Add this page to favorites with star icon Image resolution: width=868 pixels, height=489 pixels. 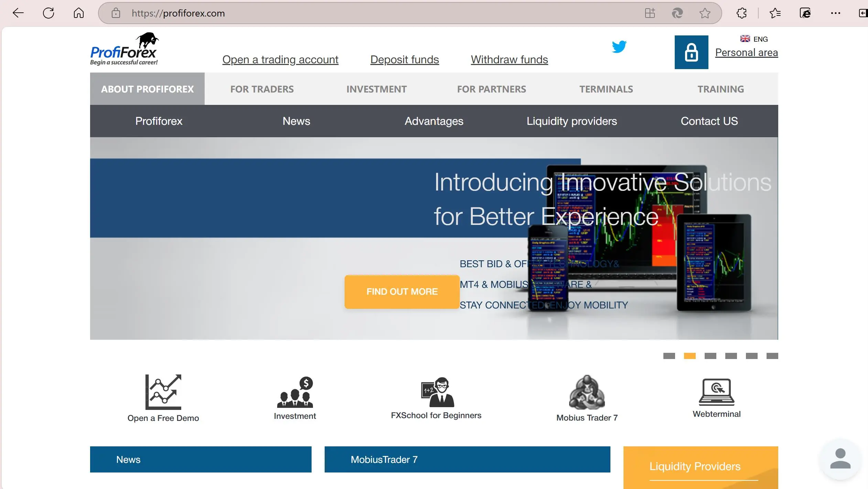click(705, 13)
